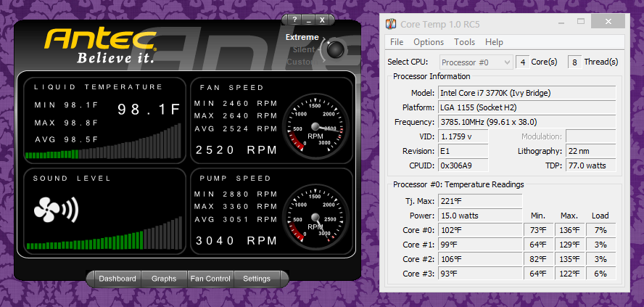Click the Antec help question mark button

click(x=294, y=20)
